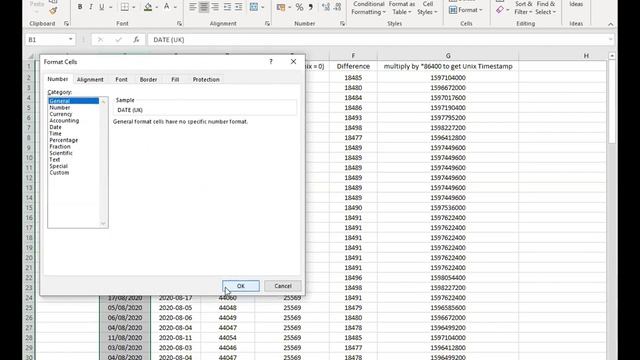Click the Format Cells dialog help question mark
The width and height of the screenshot is (640, 360).
point(271,62)
